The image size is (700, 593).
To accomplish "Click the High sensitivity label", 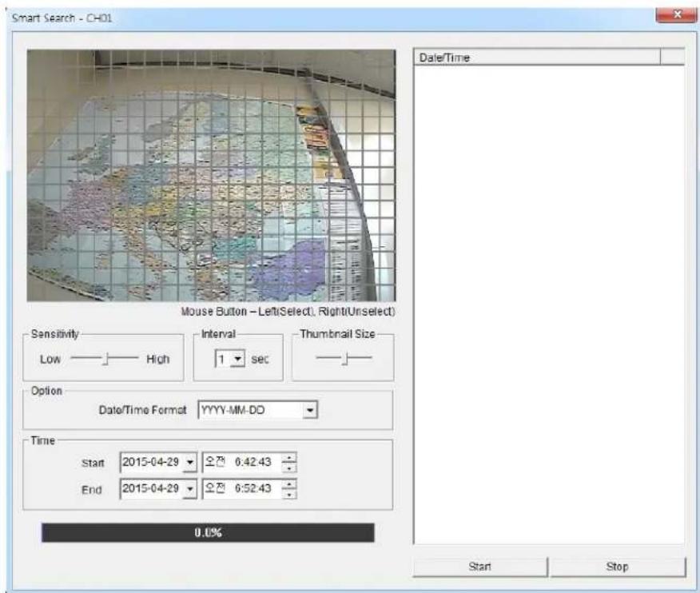I will tap(157, 359).
